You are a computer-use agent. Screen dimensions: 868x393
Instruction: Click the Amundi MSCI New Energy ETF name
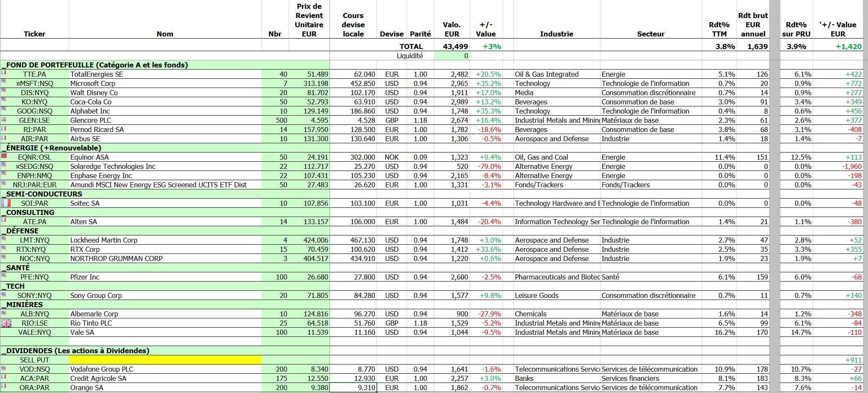tap(165, 185)
